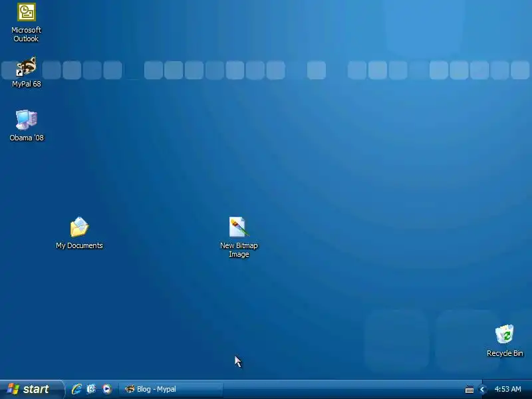Click the Recycle Bin label text
Viewport: 532px width, 399px height.
click(x=505, y=353)
